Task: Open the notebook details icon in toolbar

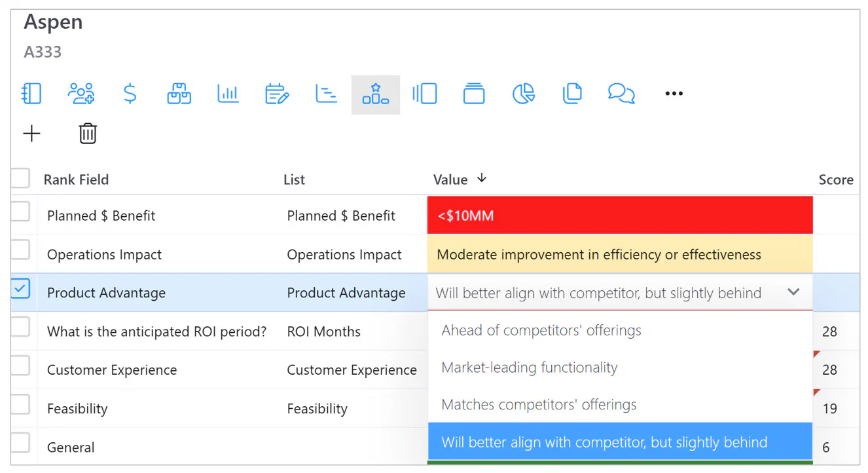Action: pyautogui.click(x=31, y=94)
